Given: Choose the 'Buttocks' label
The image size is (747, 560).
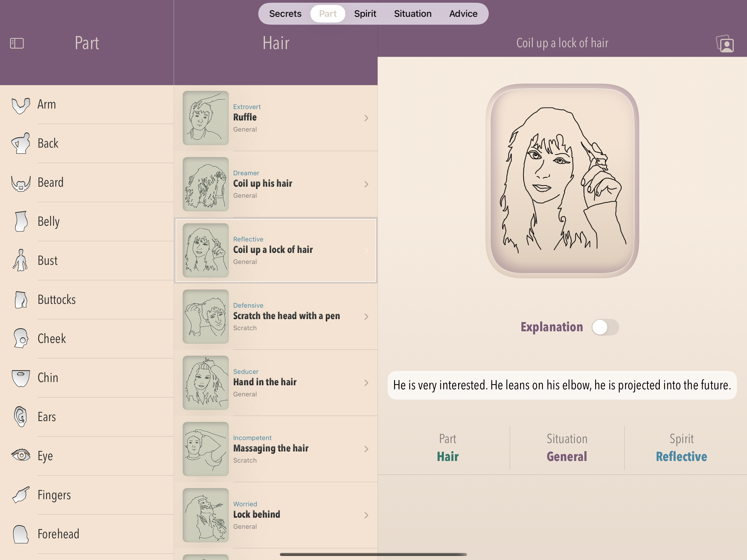Looking at the screenshot, I should (57, 300).
